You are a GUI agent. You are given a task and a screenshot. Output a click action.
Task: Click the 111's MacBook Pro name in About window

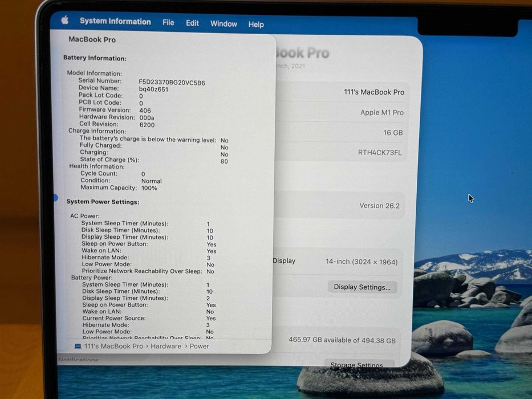click(374, 92)
